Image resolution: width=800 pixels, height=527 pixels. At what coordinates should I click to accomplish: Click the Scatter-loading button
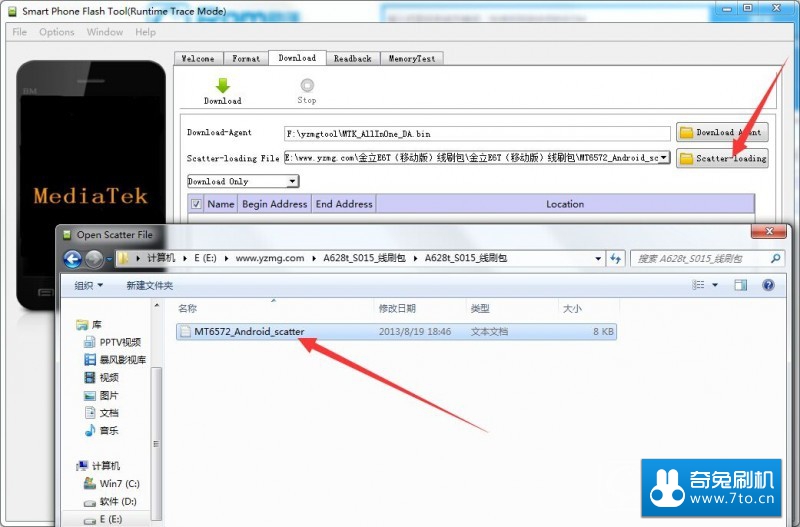(722, 158)
